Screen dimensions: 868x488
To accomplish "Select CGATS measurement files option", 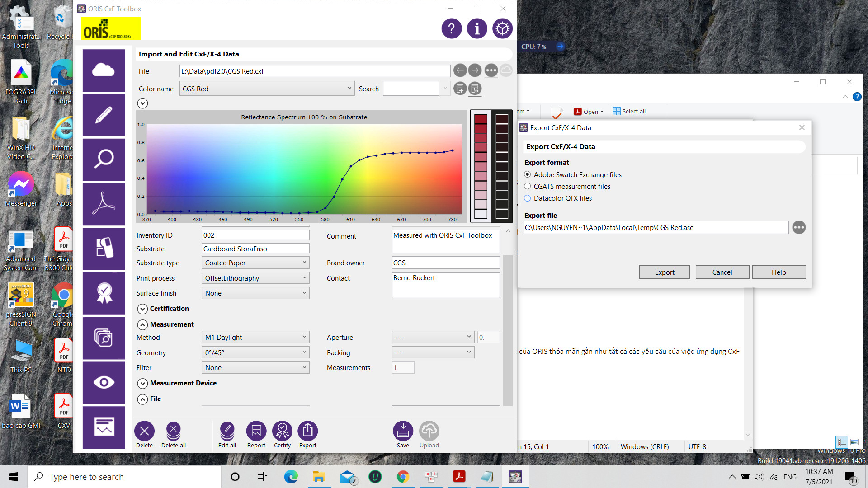I will pyautogui.click(x=528, y=186).
